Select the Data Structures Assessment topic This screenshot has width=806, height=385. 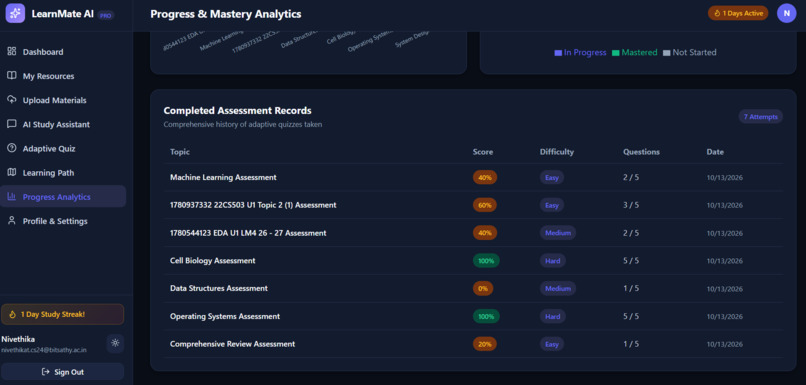[x=218, y=288]
